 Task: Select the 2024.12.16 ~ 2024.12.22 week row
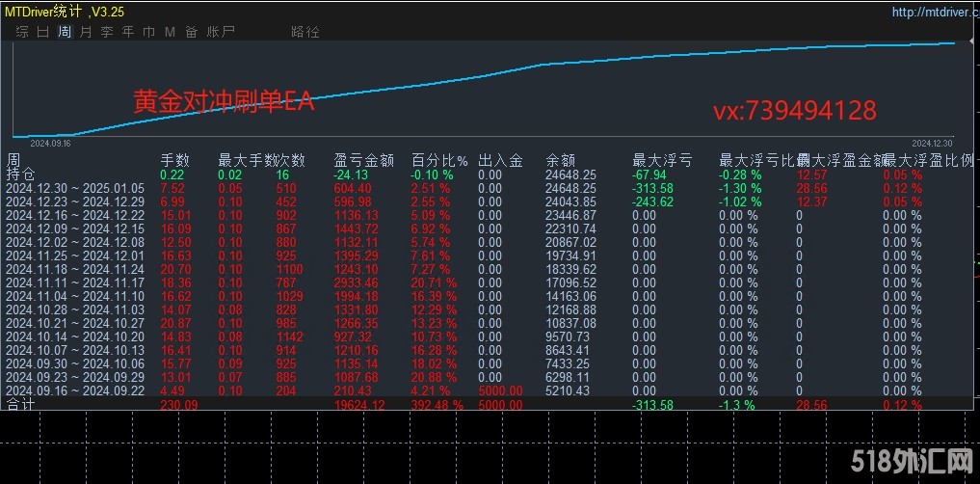[490, 216]
